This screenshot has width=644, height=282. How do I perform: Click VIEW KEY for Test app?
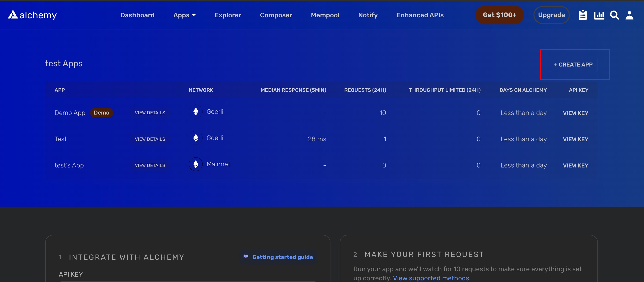tap(575, 139)
